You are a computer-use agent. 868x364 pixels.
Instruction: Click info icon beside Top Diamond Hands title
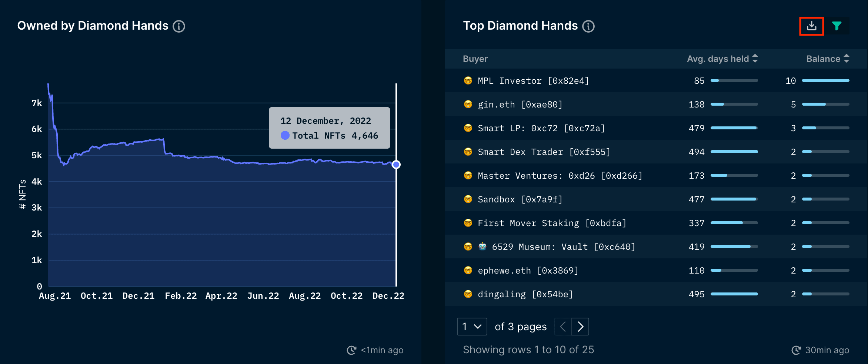tap(588, 26)
